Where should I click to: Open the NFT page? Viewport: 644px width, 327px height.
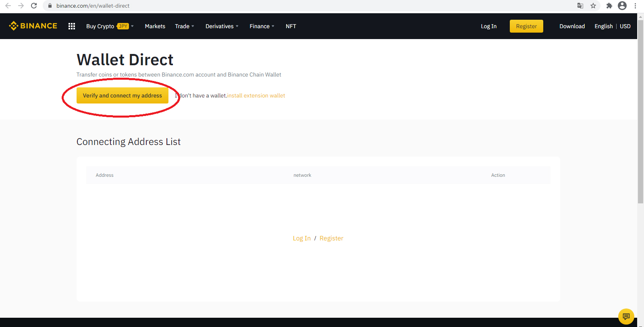click(291, 26)
